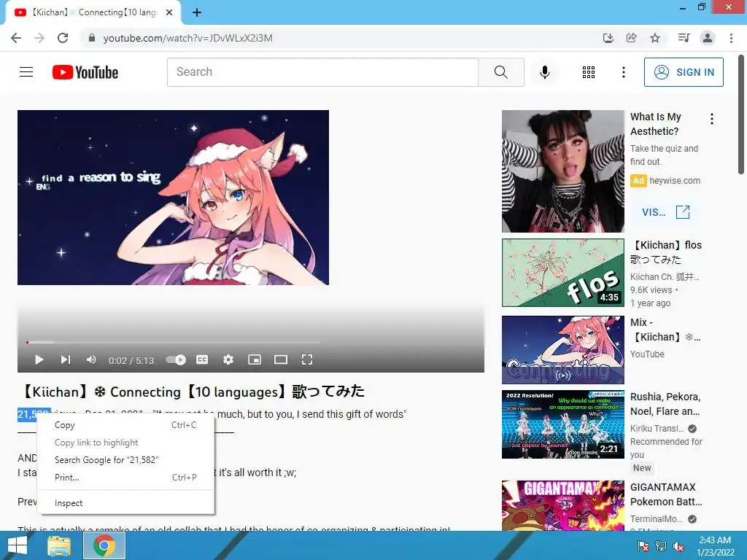This screenshot has width=747, height=560.
Task: Toggle closed captions CC
Action: pos(202,359)
